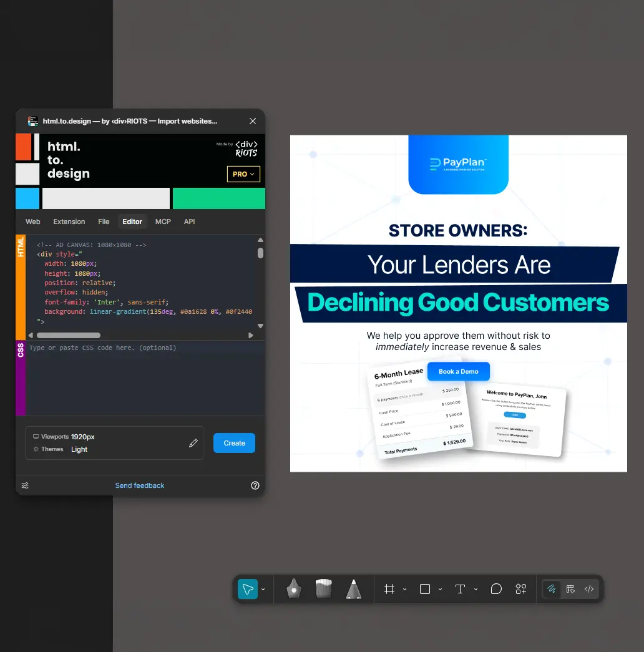Click the PayPlan logo on canvas

click(x=459, y=164)
